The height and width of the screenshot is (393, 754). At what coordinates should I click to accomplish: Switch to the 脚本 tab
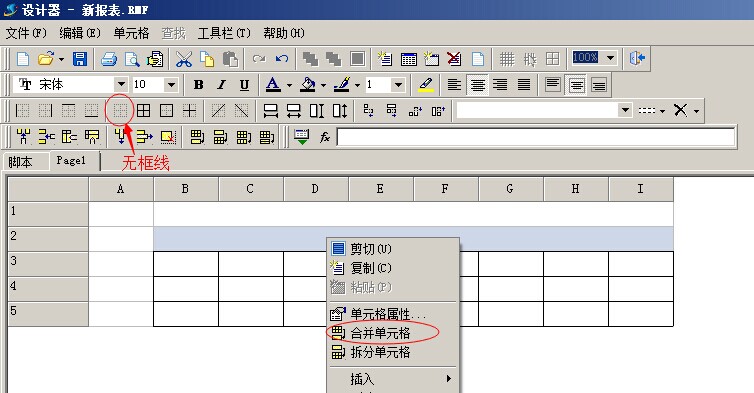pos(20,162)
